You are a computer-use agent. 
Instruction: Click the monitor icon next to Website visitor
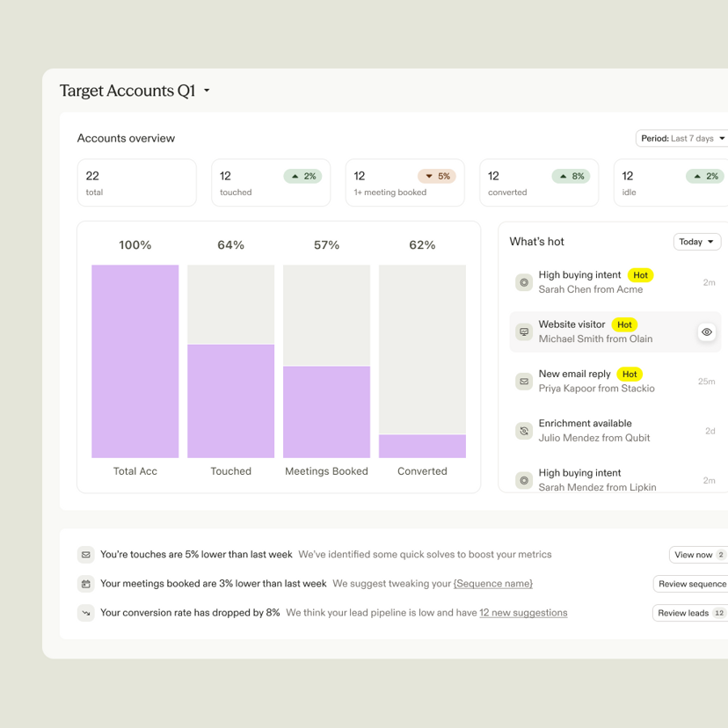click(x=524, y=332)
